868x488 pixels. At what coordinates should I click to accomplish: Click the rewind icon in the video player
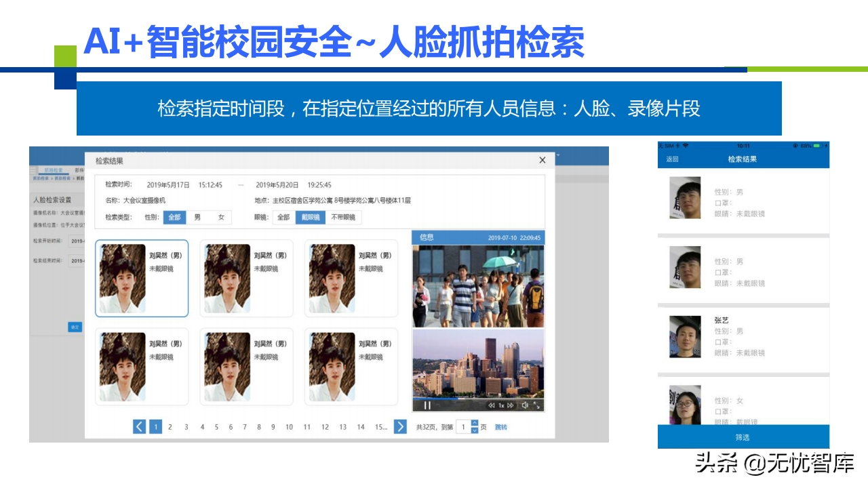pyautogui.click(x=492, y=405)
